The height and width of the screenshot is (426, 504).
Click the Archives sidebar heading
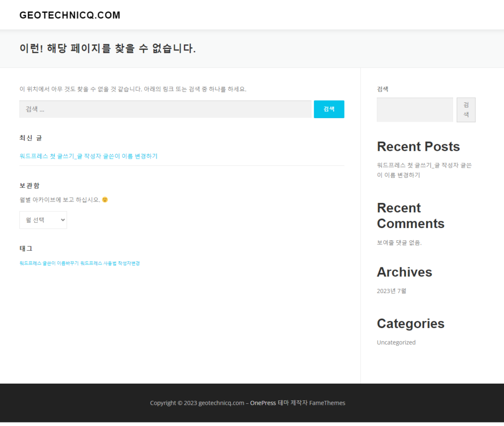[x=404, y=272]
